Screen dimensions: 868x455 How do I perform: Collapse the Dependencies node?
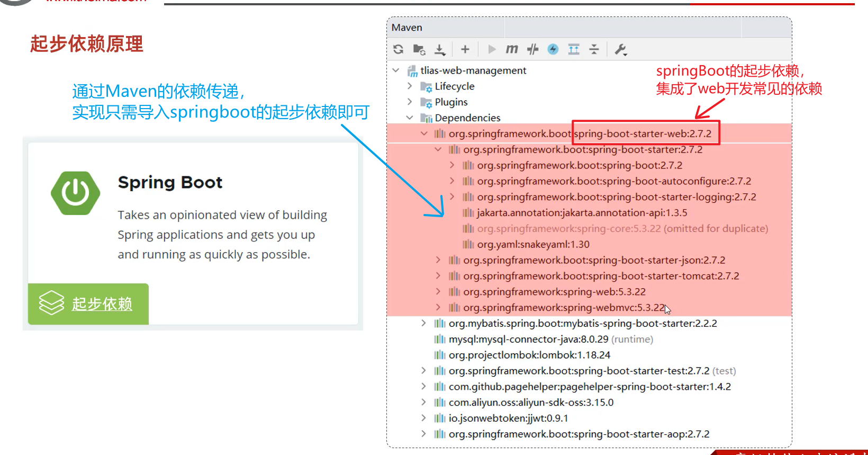pyautogui.click(x=410, y=118)
